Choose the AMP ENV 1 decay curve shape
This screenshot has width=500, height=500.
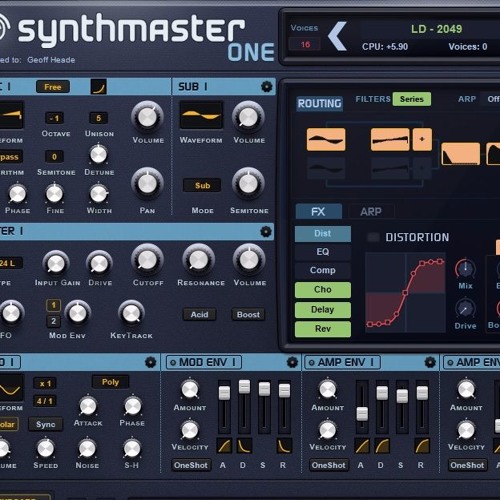[382, 446]
